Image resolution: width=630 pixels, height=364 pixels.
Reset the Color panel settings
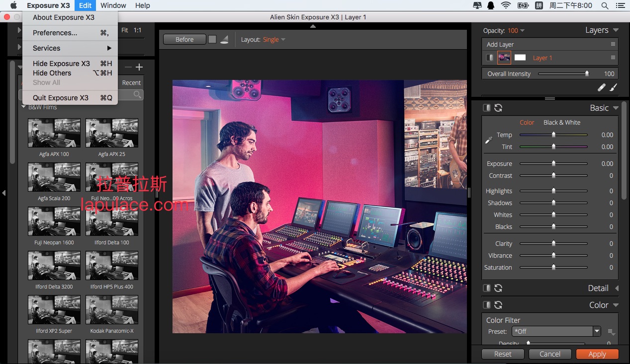point(498,305)
